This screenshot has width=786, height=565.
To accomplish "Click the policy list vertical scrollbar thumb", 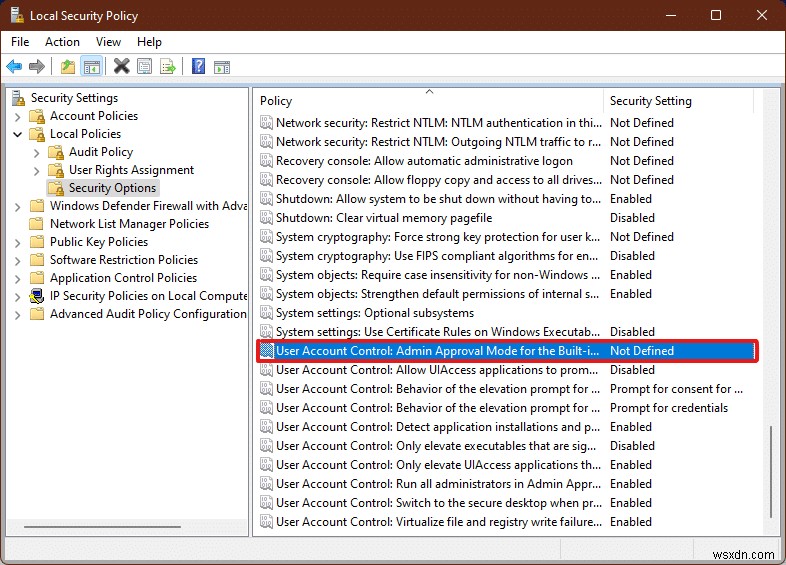I will (x=771, y=472).
